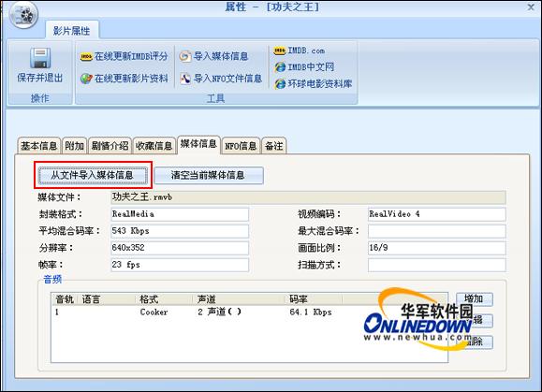The width and height of the screenshot is (542, 392).
Task: Click the empty 最大混合码率 input field
Action: pos(436,231)
